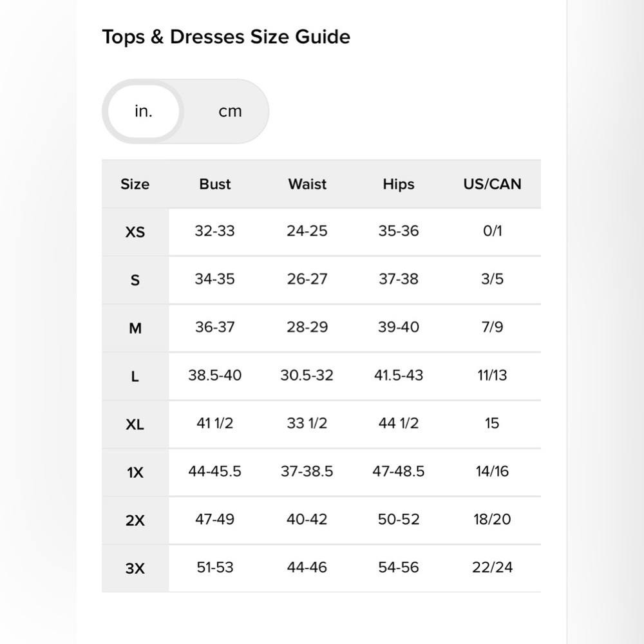Click the 22/24 US/CAN cell
Screen dimensions: 644x644
(x=492, y=567)
